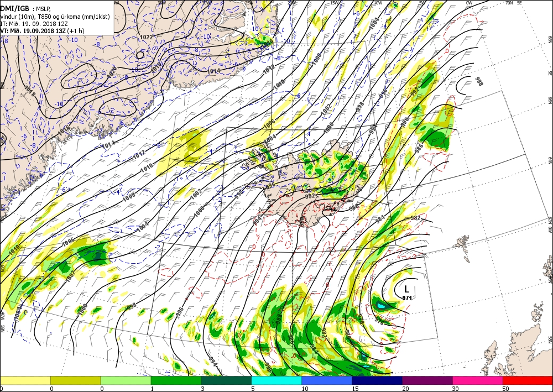Click the legend value 15

click(355, 389)
